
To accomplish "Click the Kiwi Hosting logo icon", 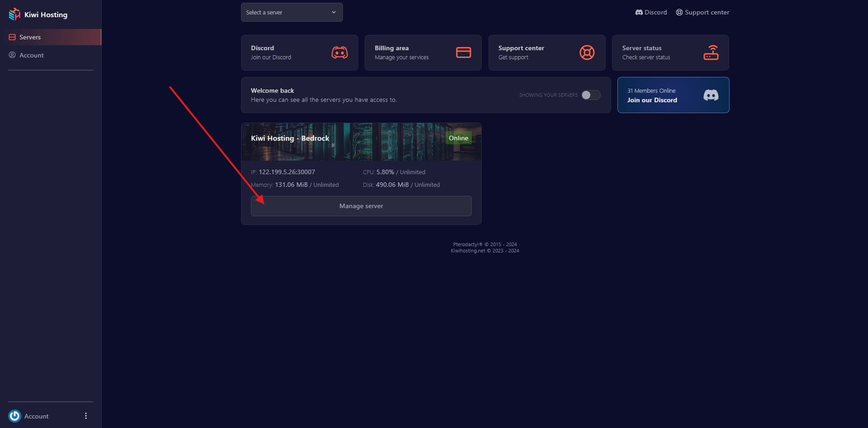I will coord(14,14).
